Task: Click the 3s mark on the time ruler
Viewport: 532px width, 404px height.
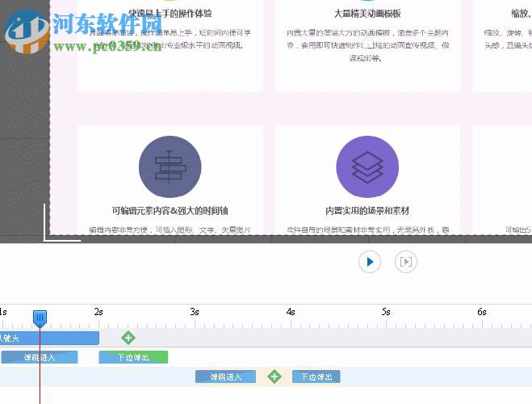Action: (195, 312)
